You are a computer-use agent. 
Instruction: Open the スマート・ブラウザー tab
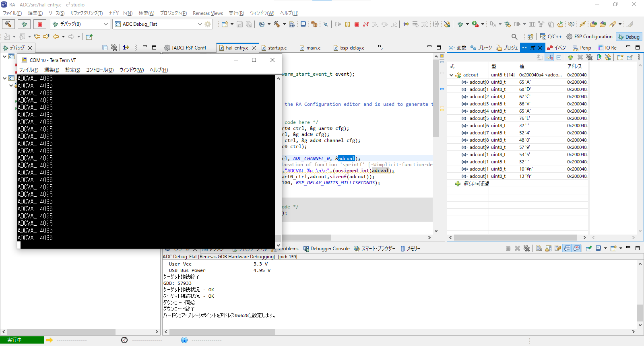point(375,249)
